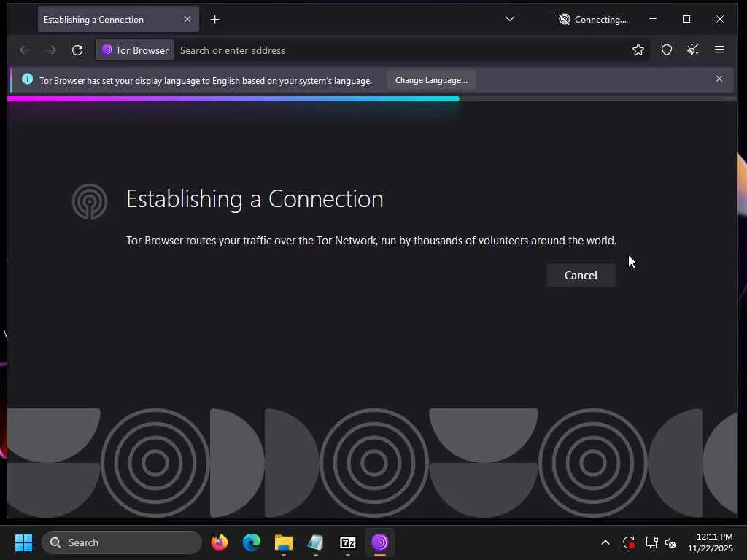
Task: Click the muted volume tray icon
Action: [670, 542]
